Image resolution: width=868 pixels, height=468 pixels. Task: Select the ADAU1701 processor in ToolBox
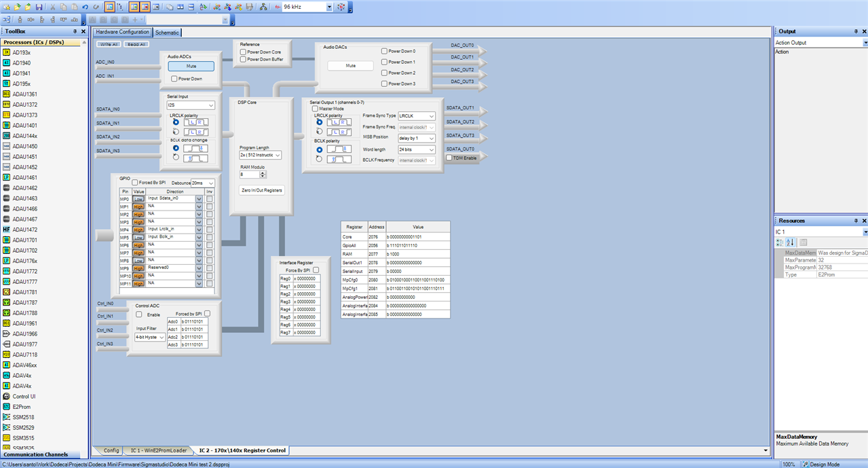(24, 240)
